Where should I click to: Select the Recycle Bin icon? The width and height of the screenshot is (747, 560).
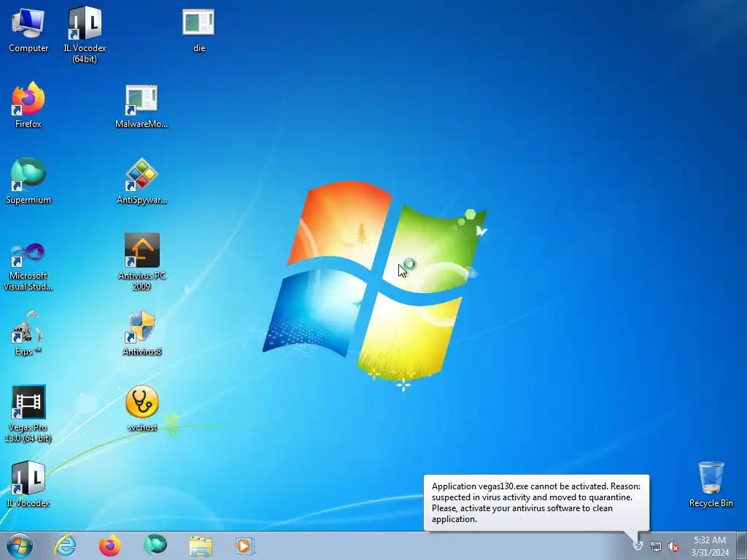click(x=711, y=484)
